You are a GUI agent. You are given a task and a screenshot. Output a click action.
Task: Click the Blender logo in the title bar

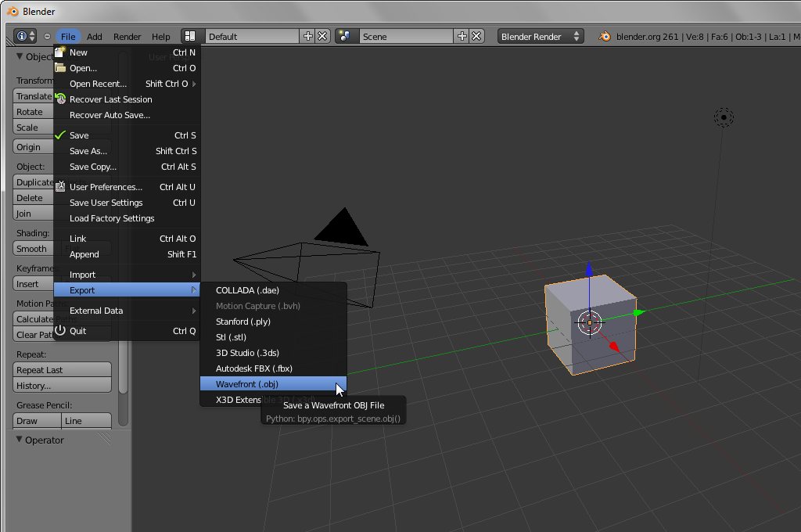(13, 11)
